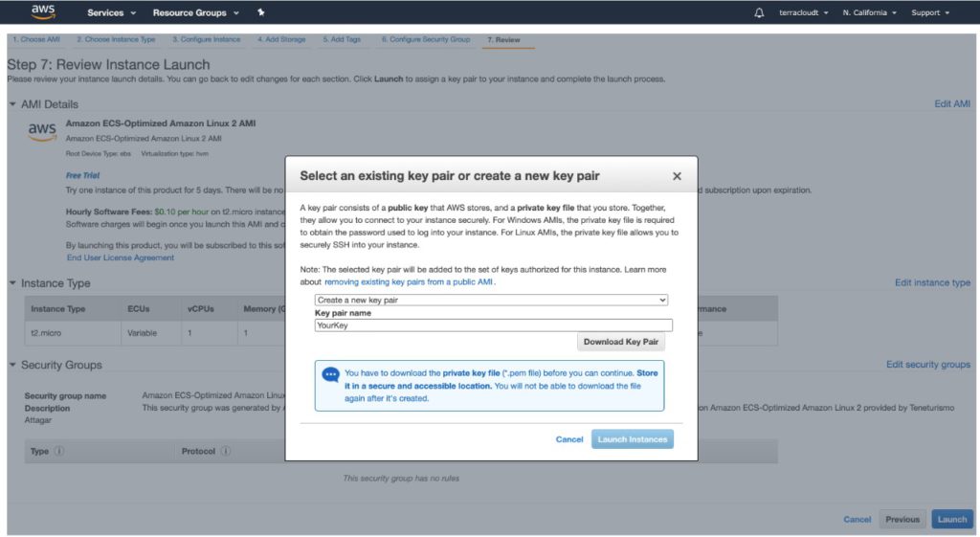Open the 'Create a new key pair' dropdown
This screenshot has height=537, width=980.
pos(491,300)
